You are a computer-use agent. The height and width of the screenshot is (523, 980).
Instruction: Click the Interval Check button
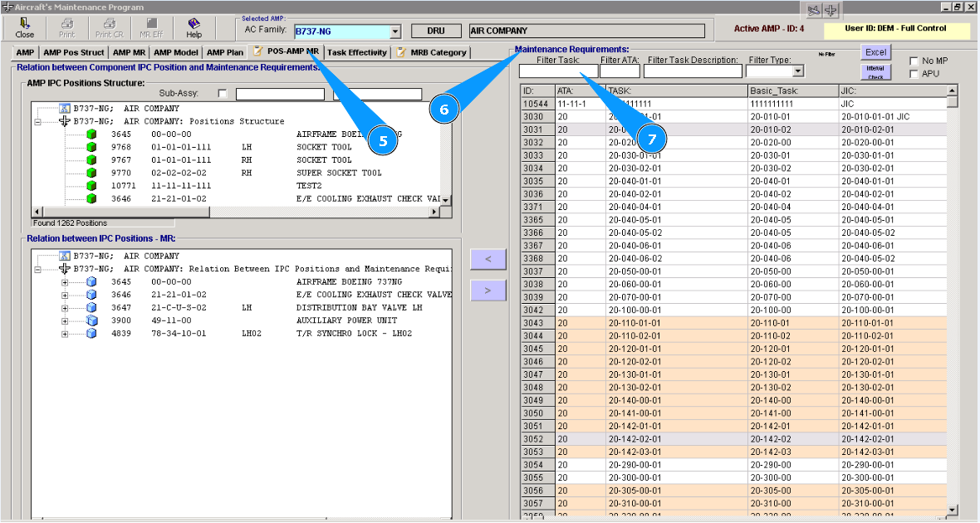click(x=875, y=72)
